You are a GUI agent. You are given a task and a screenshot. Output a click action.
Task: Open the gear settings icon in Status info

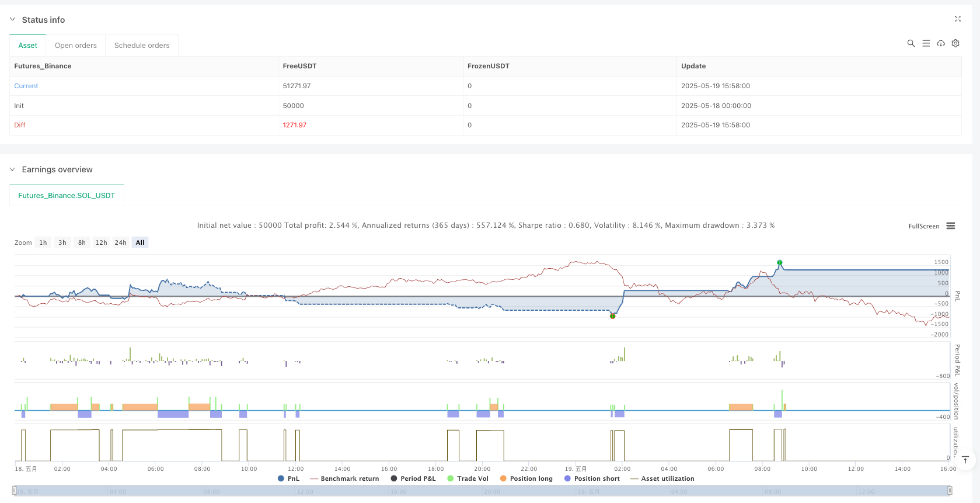coord(955,43)
